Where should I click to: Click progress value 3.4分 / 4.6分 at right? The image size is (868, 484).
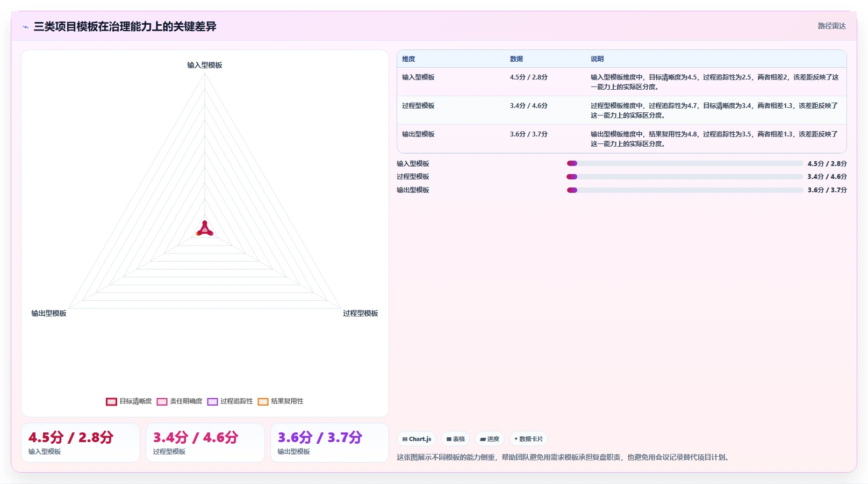pyautogui.click(x=827, y=177)
